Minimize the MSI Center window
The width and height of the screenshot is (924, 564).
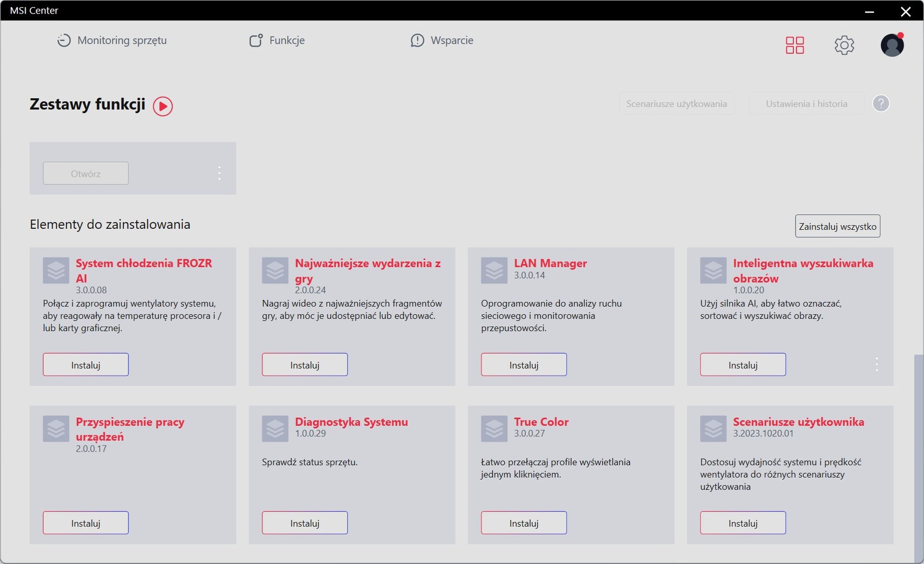point(870,11)
